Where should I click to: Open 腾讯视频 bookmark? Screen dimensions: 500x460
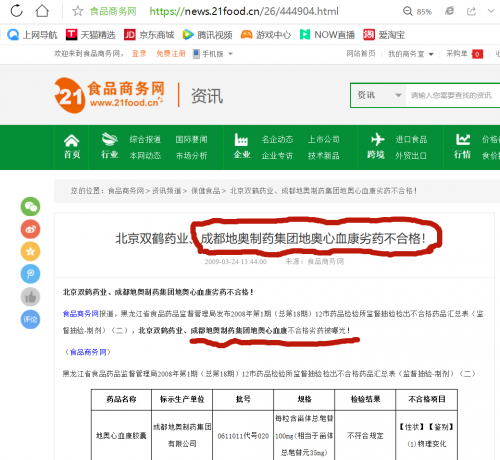pyautogui.click(x=207, y=35)
